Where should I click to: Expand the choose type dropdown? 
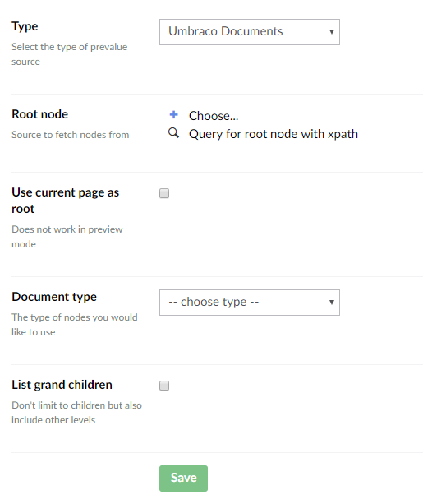pos(250,303)
